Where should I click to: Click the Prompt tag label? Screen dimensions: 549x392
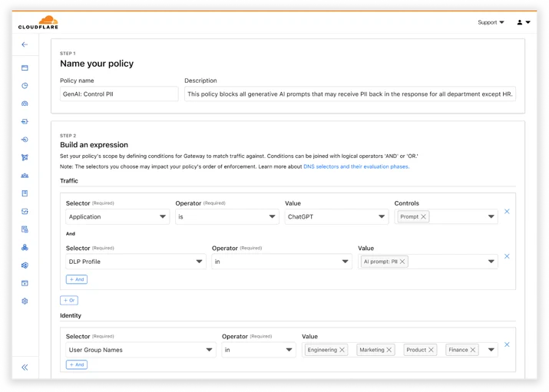pos(409,217)
